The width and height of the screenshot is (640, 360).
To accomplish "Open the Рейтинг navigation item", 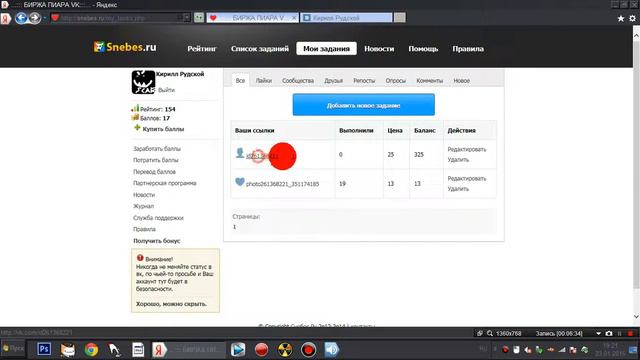I will 202,49.
